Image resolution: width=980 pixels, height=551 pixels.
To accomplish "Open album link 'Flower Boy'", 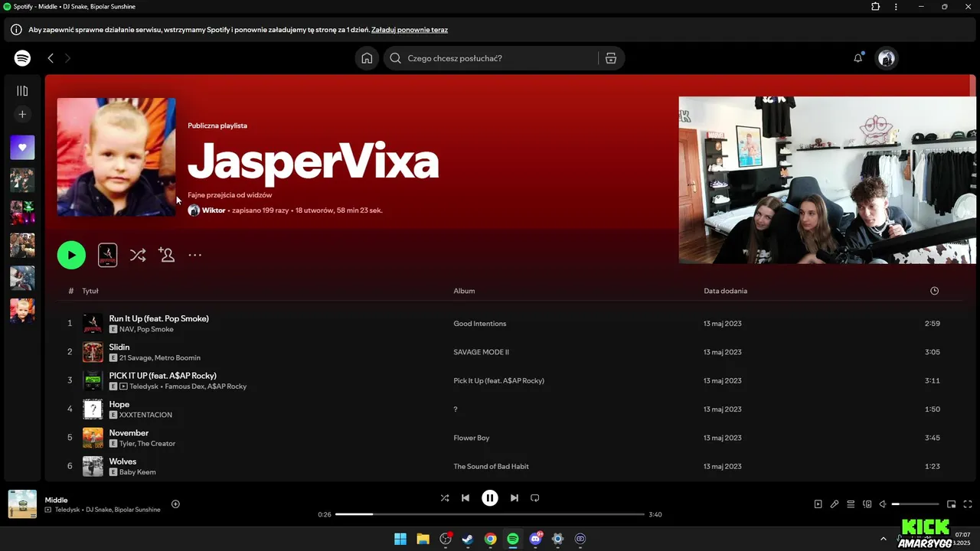I will pyautogui.click(x=471, y=438).
